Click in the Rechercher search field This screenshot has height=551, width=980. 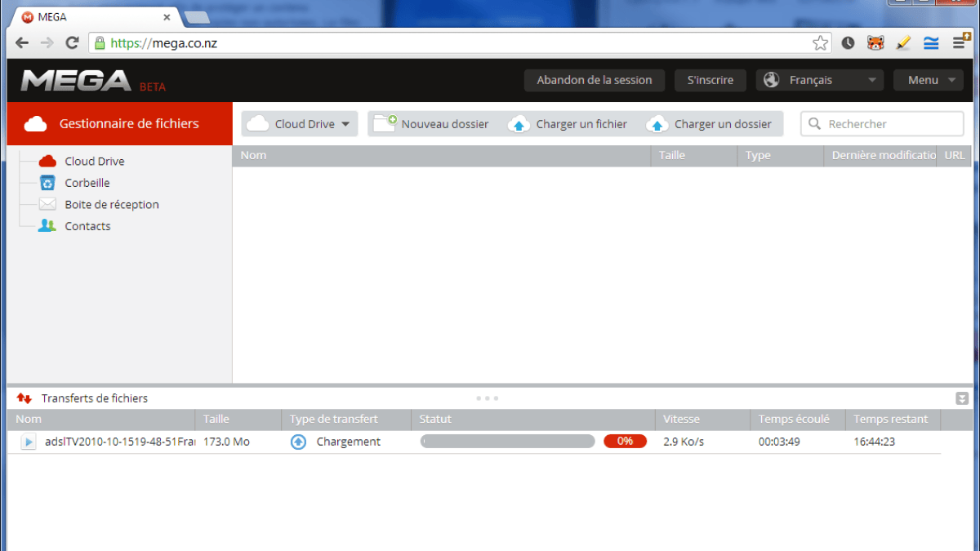[x=882, y=124]
